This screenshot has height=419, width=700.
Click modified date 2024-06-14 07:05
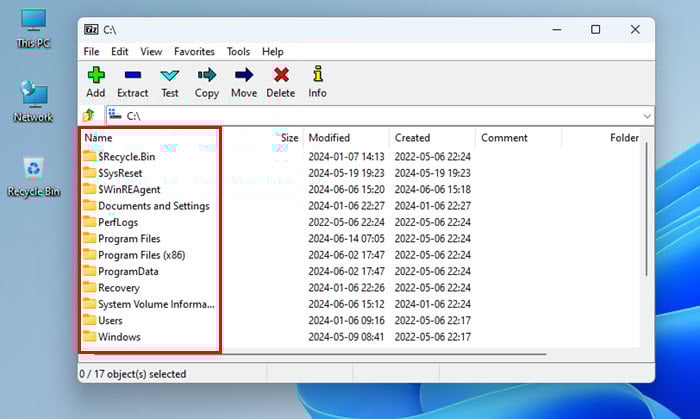(x=346, y=239)
